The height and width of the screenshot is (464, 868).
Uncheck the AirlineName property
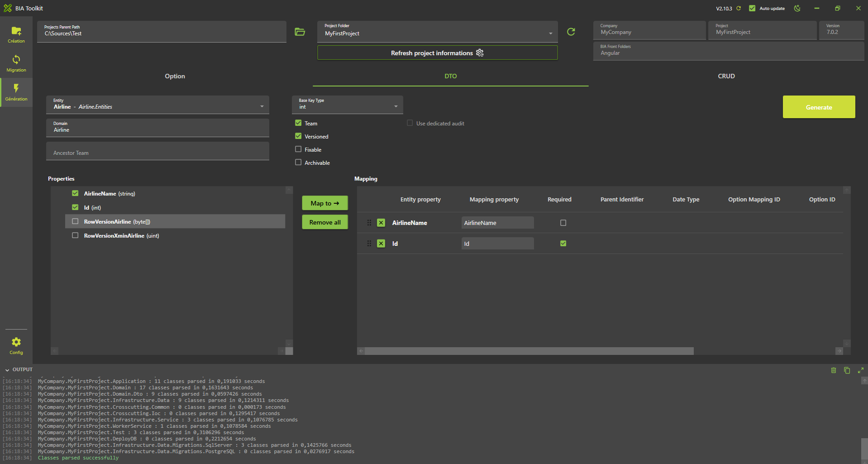[x=75, y=193]
